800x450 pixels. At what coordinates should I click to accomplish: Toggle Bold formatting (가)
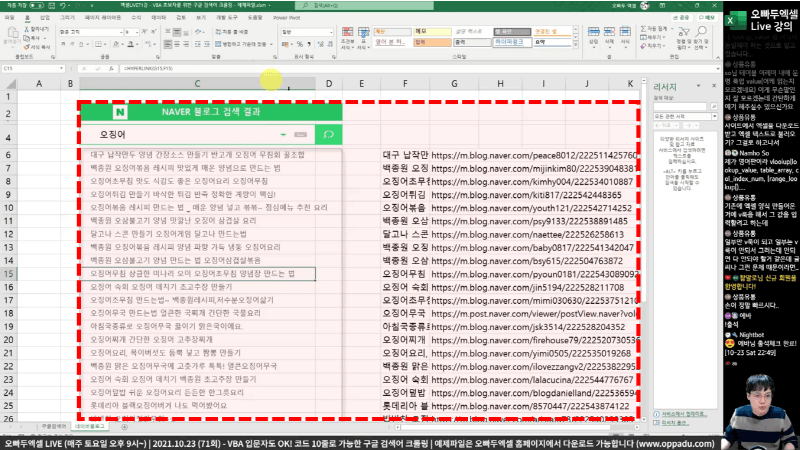click(63, 44)
